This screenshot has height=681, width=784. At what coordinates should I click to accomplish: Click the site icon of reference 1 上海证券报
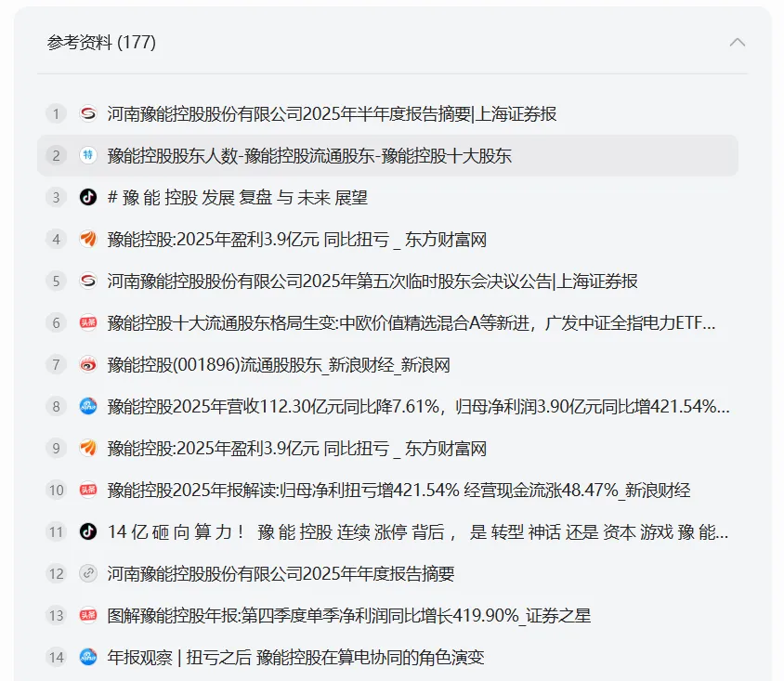[x=88, y=114]
